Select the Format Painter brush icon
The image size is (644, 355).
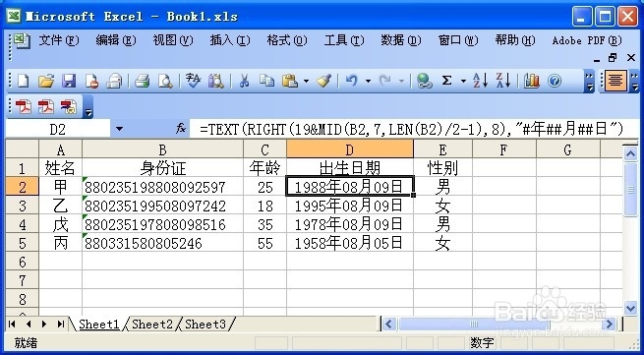(324, 81)
